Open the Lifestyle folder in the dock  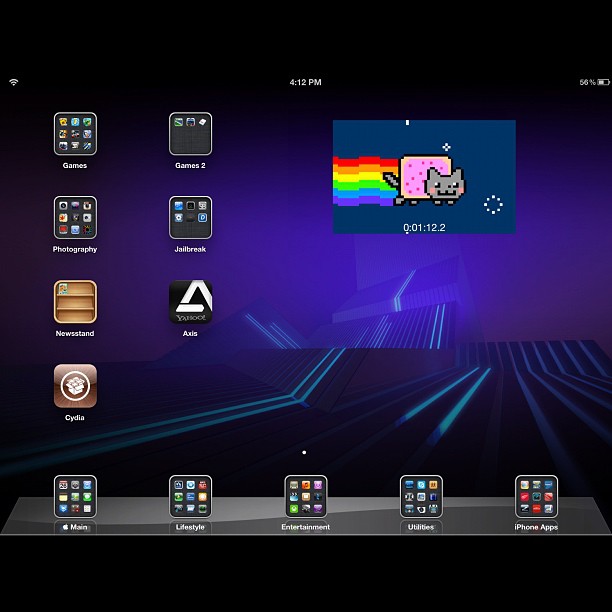tap(190, 496)
